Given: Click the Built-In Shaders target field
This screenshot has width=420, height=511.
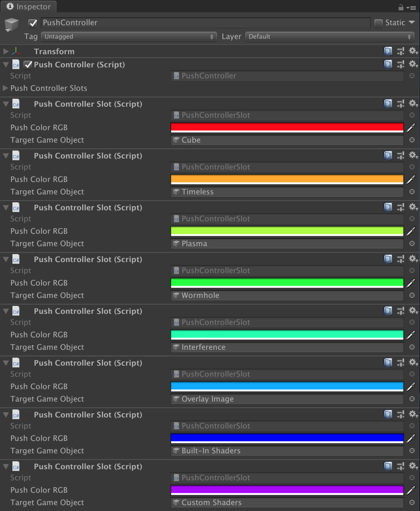Looking at the screenshot, I should 287,450.
